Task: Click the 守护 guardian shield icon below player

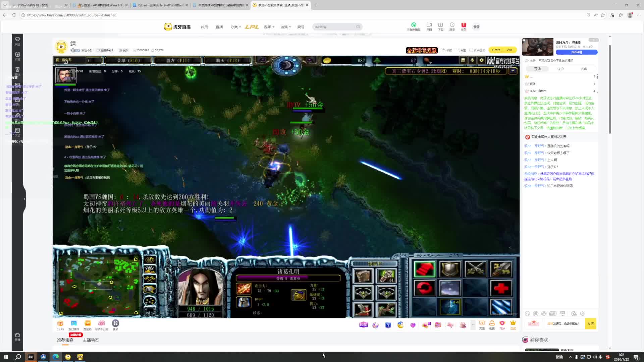Action: click(502, 324)
